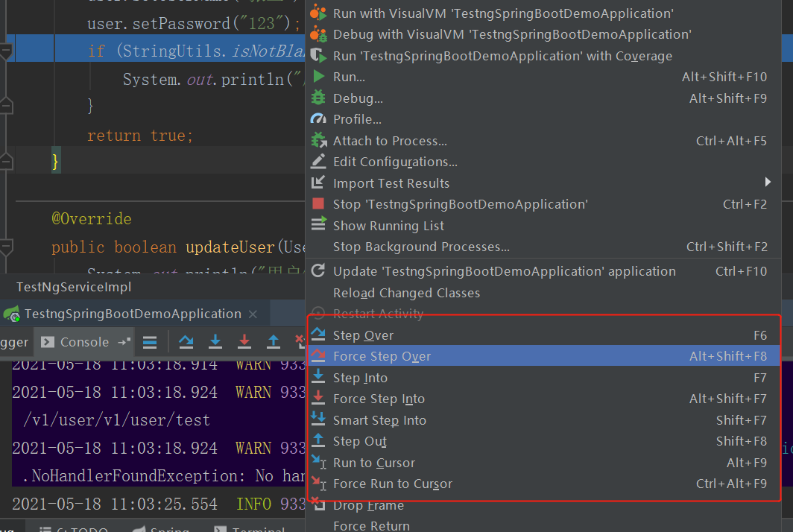Viewport: 793px width, 532px height.
Task: Choose Run with VisualVM for TestngSpringBootDemoApplication
Action: click(543, 13)
